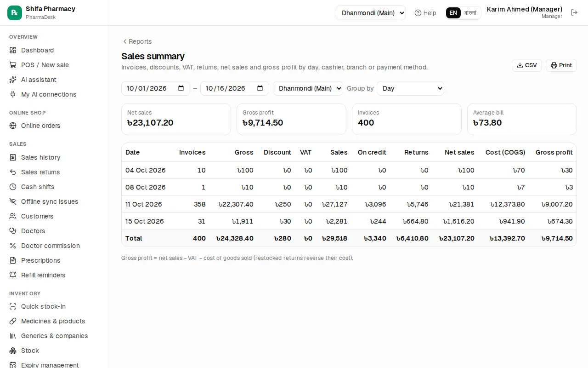Click the POS shopping cart icon
This screenshot has width=588, height=368.
pos(13,65)
